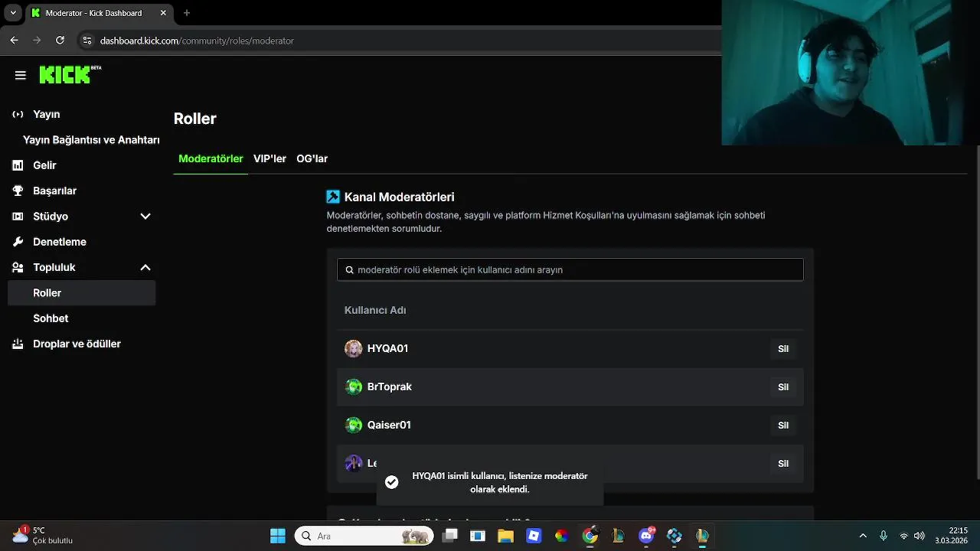Click Qaiser01's avatar
The image size is (980, 551).
pyautogui.click(x=354, y=425)
